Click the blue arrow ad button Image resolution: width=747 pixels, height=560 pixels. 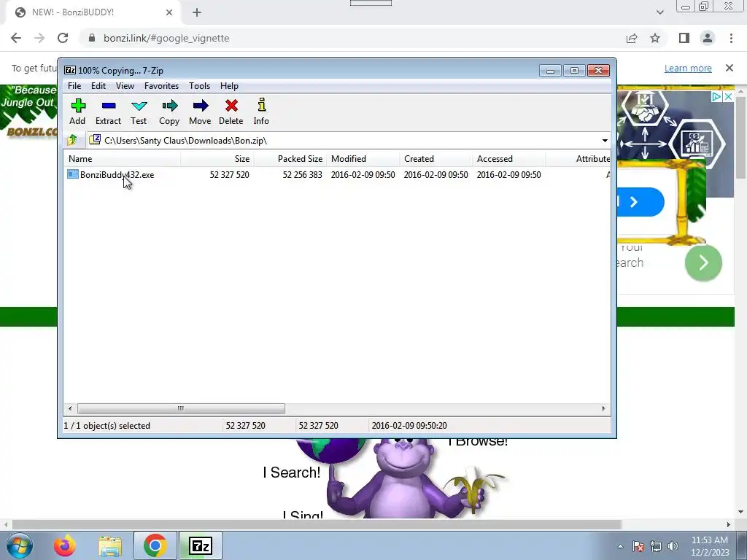pos(640,202)
